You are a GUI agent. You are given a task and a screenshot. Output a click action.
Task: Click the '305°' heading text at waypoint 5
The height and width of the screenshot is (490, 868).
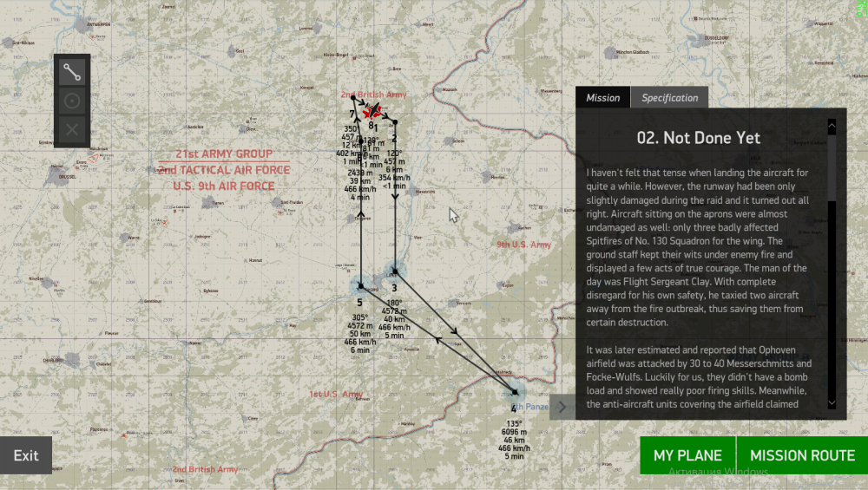tap(360, 317)
